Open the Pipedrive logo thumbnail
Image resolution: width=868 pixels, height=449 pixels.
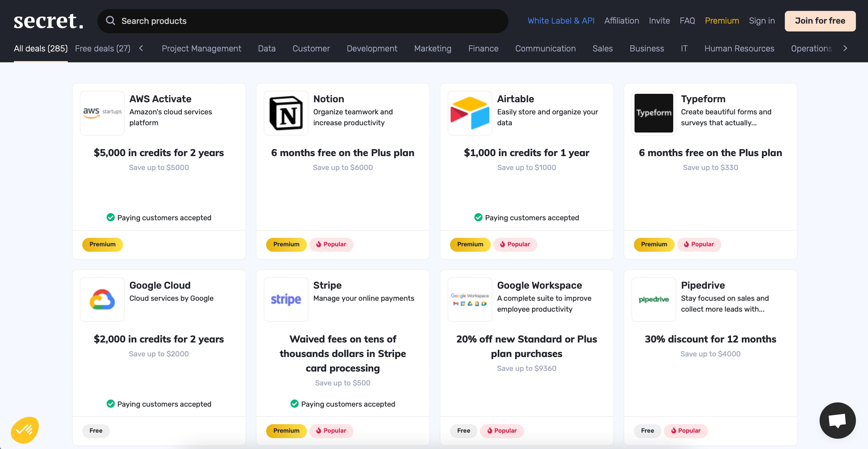pos(654,299)
